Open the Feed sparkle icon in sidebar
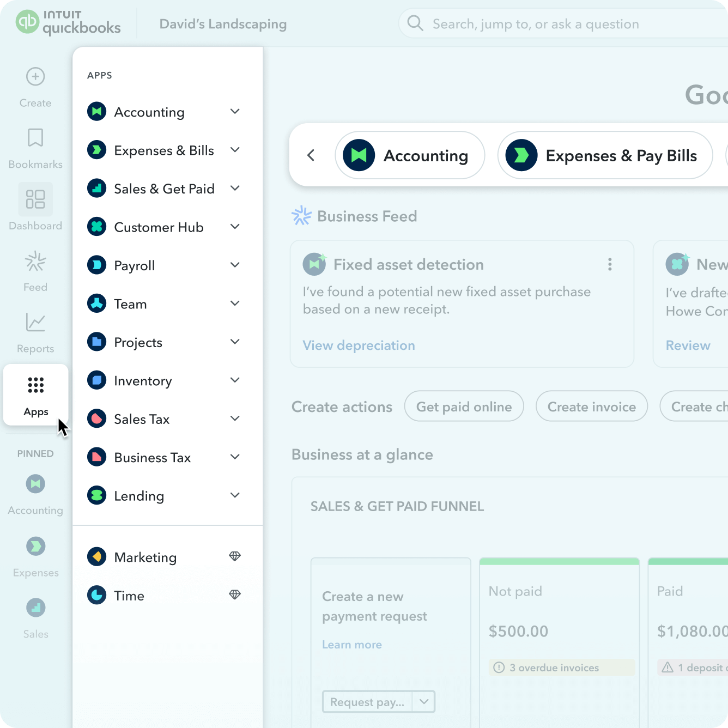This screenshot has width=728, height=728. click(35, 262)
